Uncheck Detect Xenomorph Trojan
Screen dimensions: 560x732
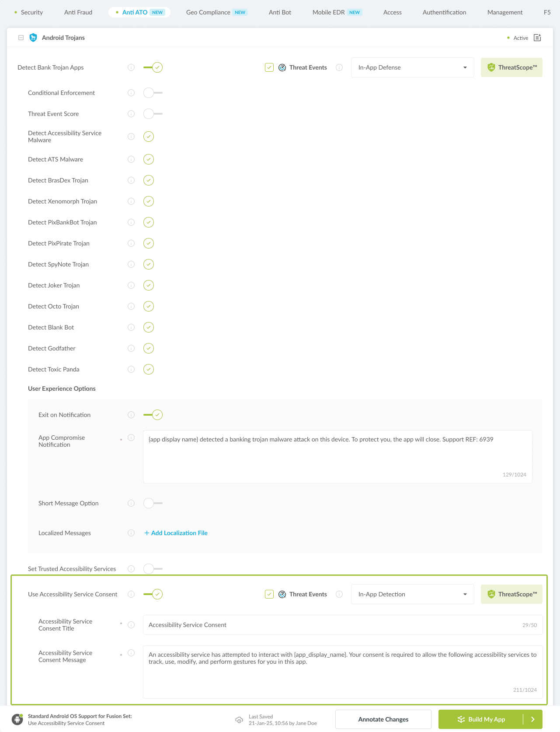[x=149, y=201]
